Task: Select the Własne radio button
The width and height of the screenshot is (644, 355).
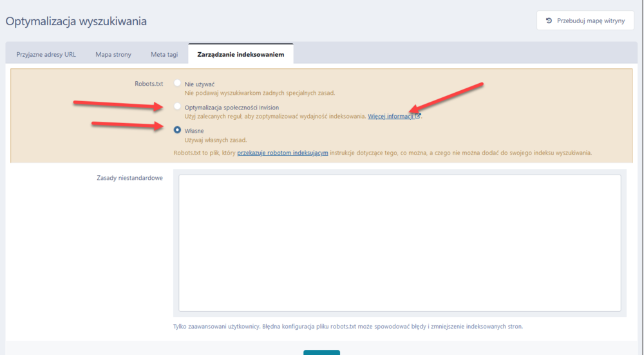Action: (x=177, y=130)
